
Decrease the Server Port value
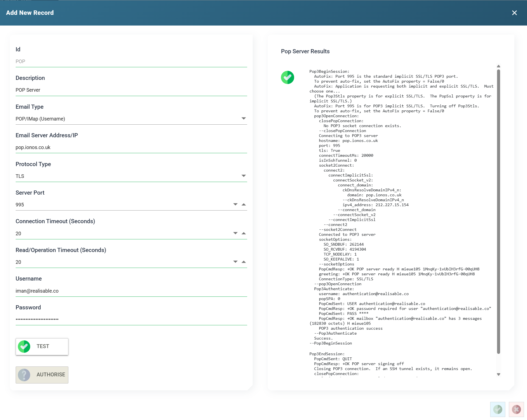coord(235,205)
